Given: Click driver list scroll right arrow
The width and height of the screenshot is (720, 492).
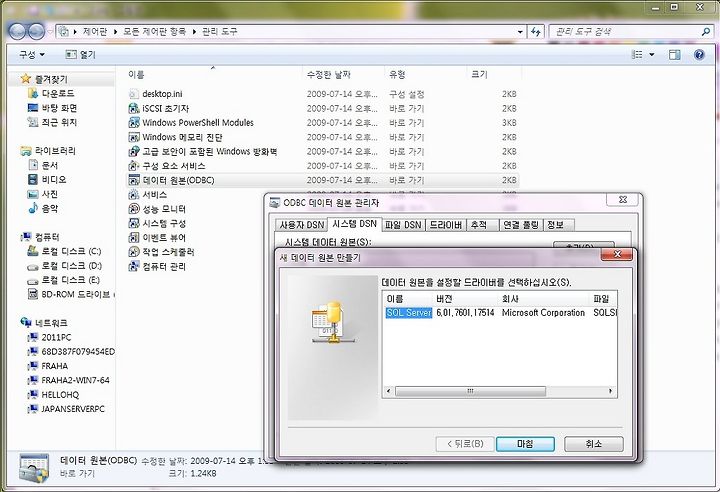Looking at the screenshot, I should (x=610, y=391).
